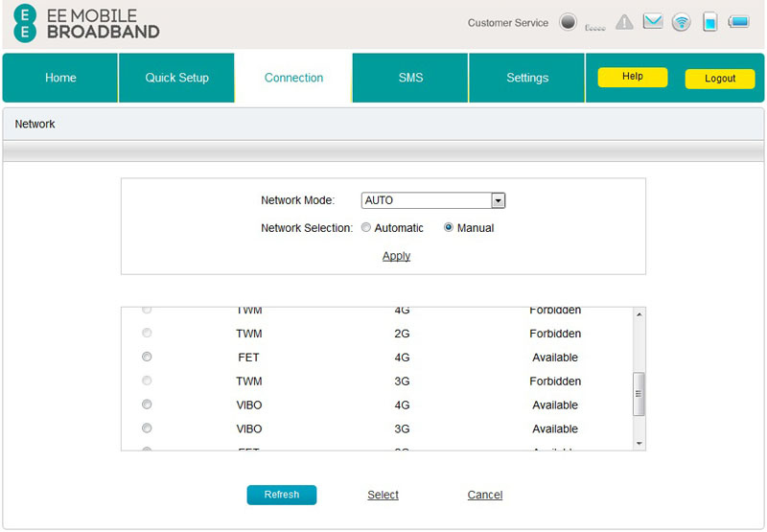Click the round connection status indicator
This screenshot has width=767, height=532.
pos(568,22)
